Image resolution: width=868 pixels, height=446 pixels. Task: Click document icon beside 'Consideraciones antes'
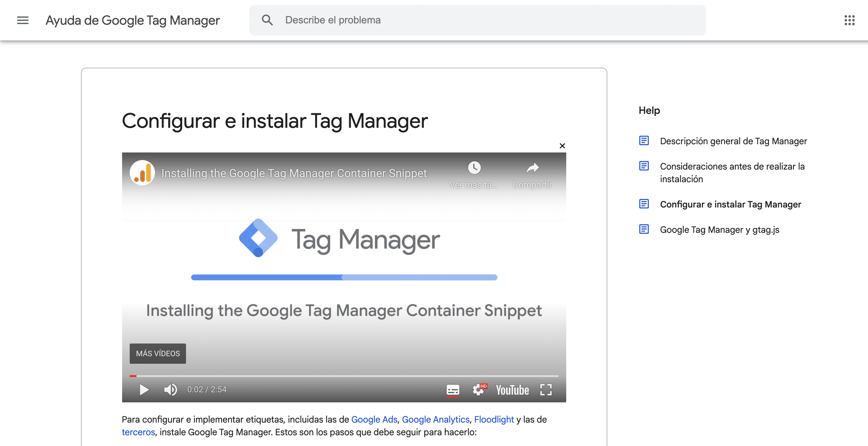pos(644,166)
